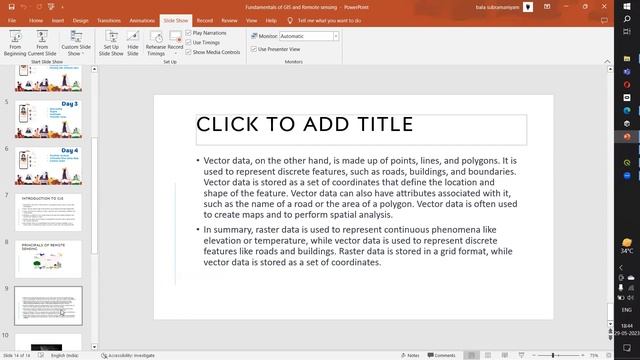Click the English (India) language indicator
The image size is (640, 360).
click(64, 356)
